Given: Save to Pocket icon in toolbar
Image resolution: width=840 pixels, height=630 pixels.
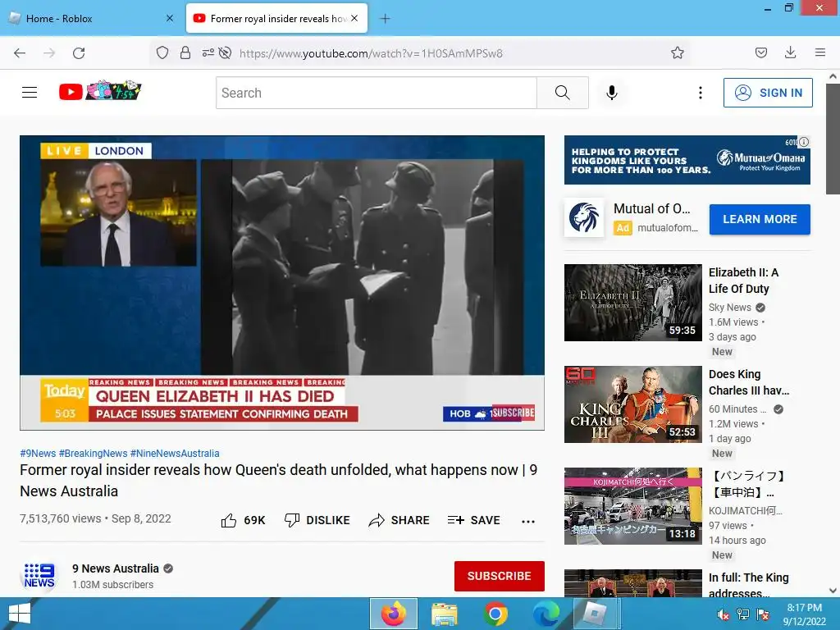Looking at the screenshot, I should 760,52.
